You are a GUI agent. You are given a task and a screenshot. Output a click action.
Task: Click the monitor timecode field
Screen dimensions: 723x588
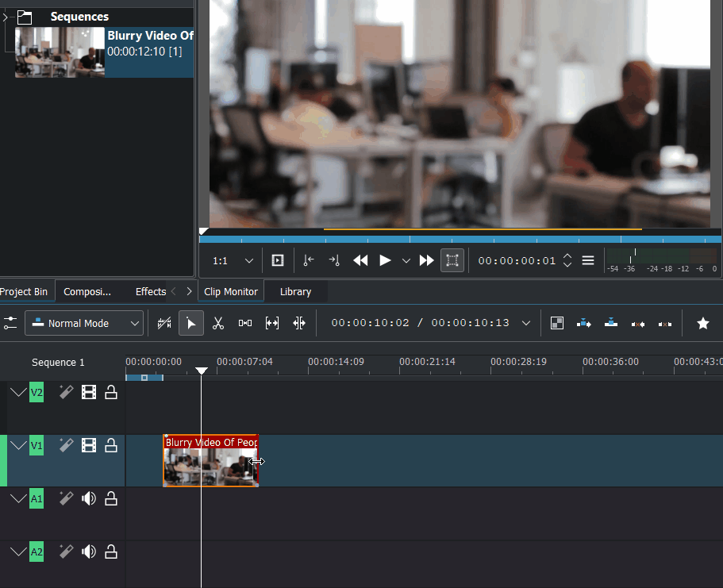click(x=517, y=261)
